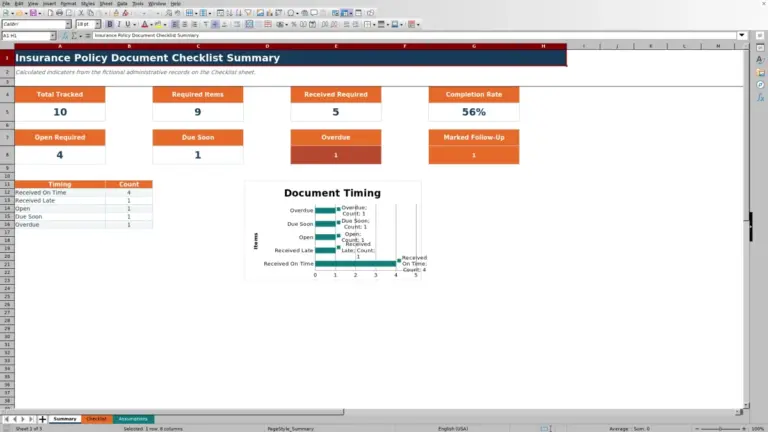Image resolution: width=768 pixels, height=432 pixels.
Task: Click the column G header
Action: tap(474, 46)
